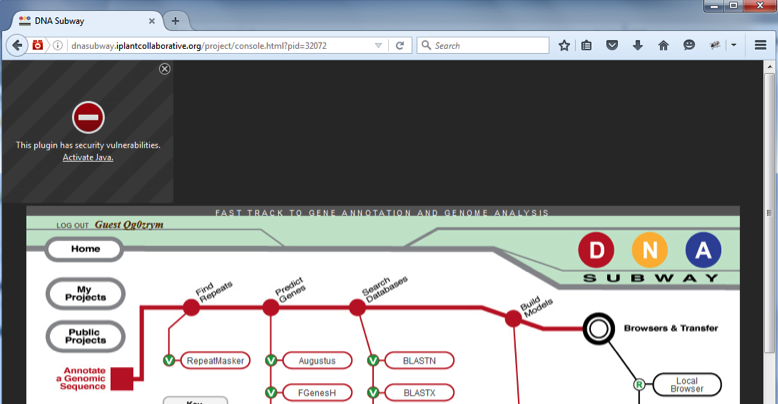The width and height of the screenshot is (778, 404).
Task: Click the LOG OUT link
Action: (x=72, y=225)
